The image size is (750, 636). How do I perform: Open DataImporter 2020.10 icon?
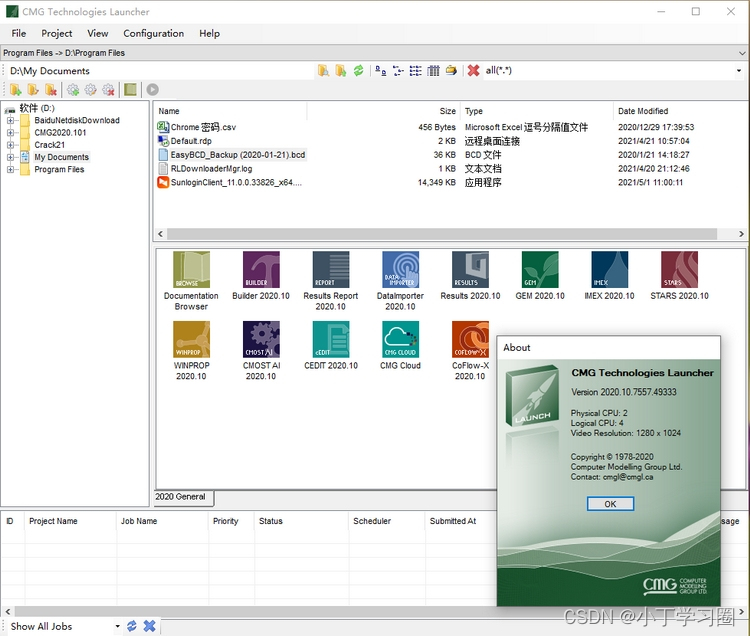(x=401, y=270)
